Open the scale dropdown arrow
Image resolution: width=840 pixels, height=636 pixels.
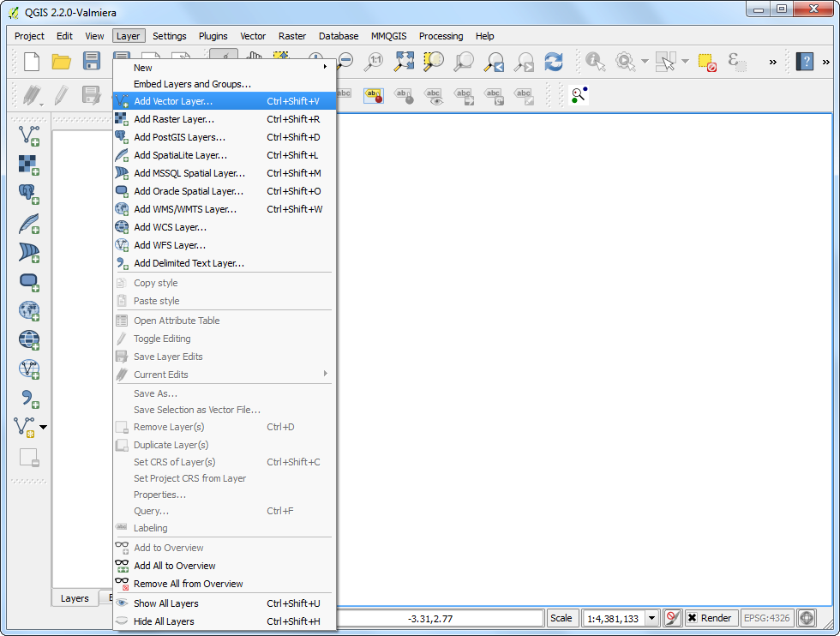[x=651, y=618]
